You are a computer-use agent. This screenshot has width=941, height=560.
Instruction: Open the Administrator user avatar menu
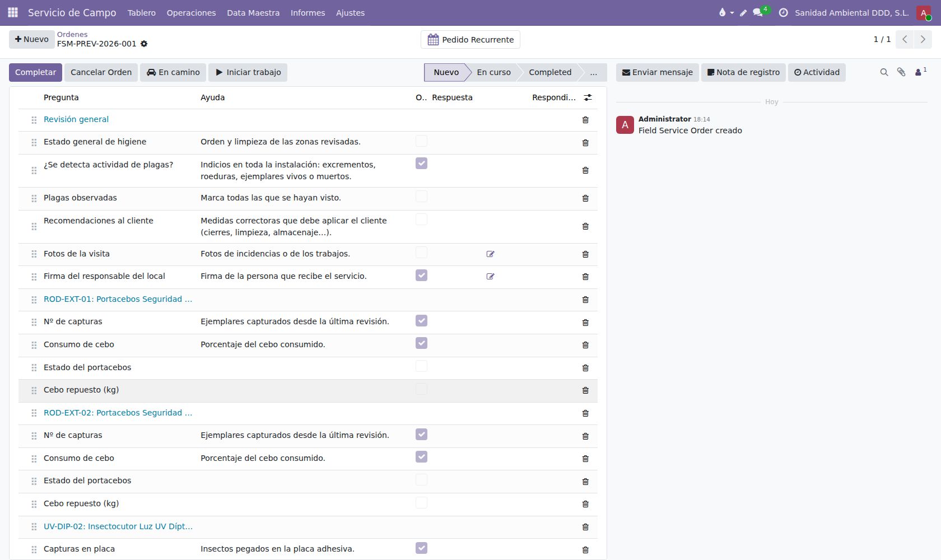click(924, 12)
